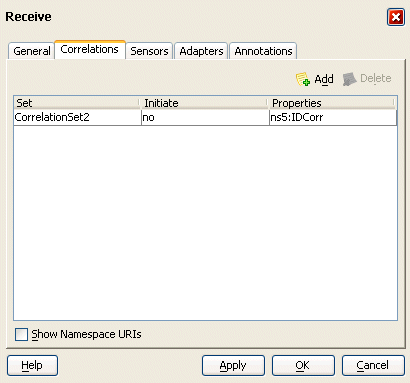Switch to the General tab
410x383 pixels.
tap(31, 51)
